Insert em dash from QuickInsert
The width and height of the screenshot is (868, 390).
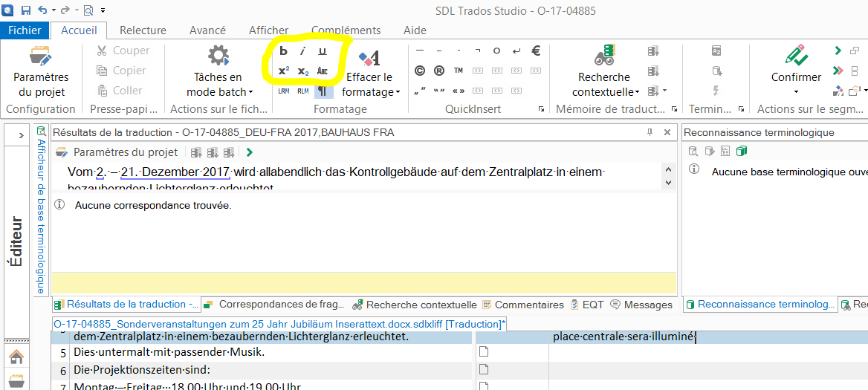[x=420, y=51]
